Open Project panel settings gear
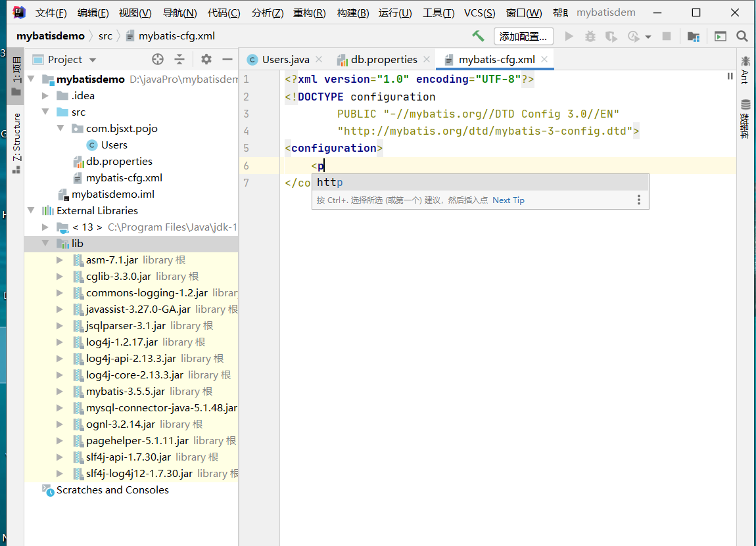The width and height of the screenshot is (756, 546). tap(206, 59)
